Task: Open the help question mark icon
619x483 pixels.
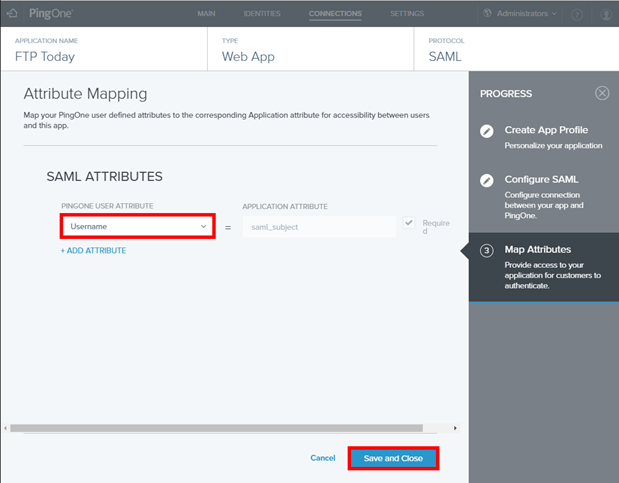Action: (x=577, y=14)
